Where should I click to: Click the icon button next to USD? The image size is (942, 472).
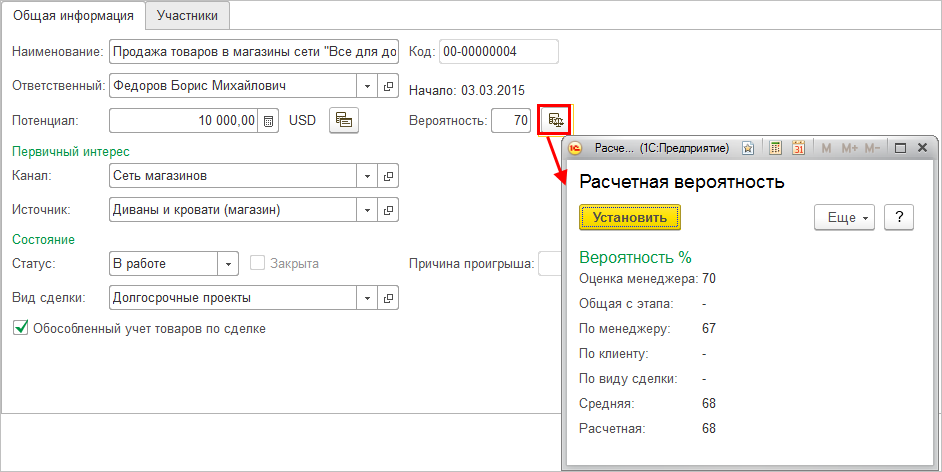(x=344, y=120)
